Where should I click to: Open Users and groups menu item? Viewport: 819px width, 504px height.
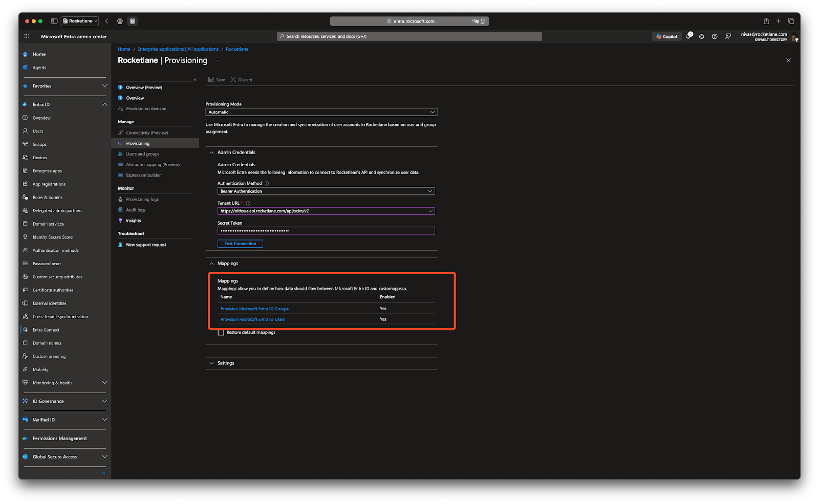[142, 154]
